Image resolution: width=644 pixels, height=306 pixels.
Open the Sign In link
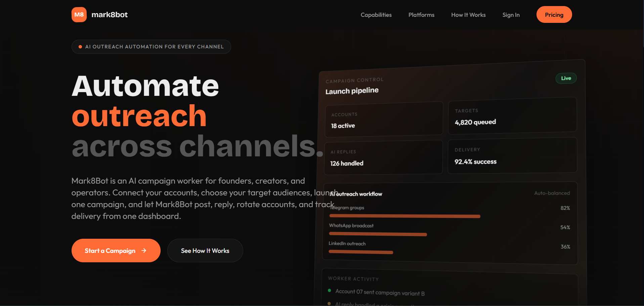coord(511,15)
